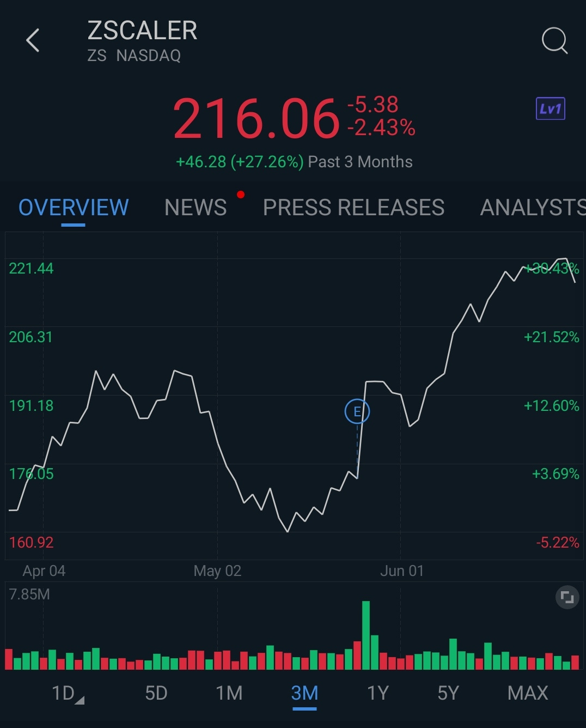This screenshot has height=728, width=586.
Task: Tap the -2.43% daily change
Action: (x=381, y=128)
